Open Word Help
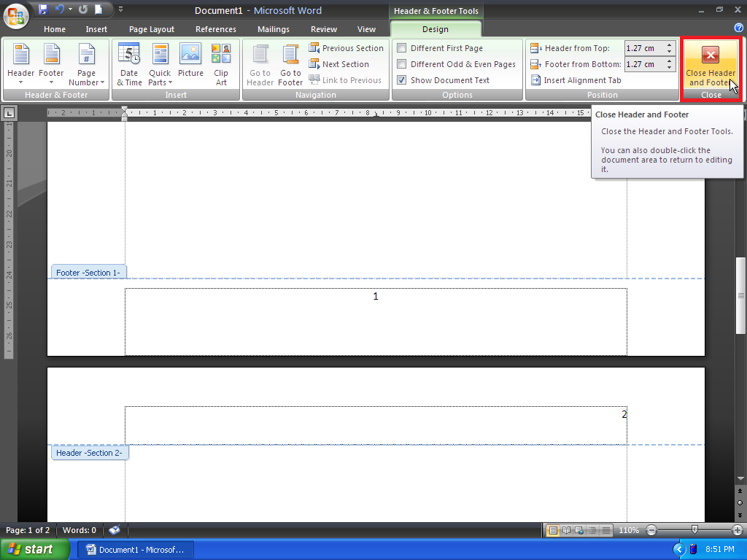 pos(738,28)
